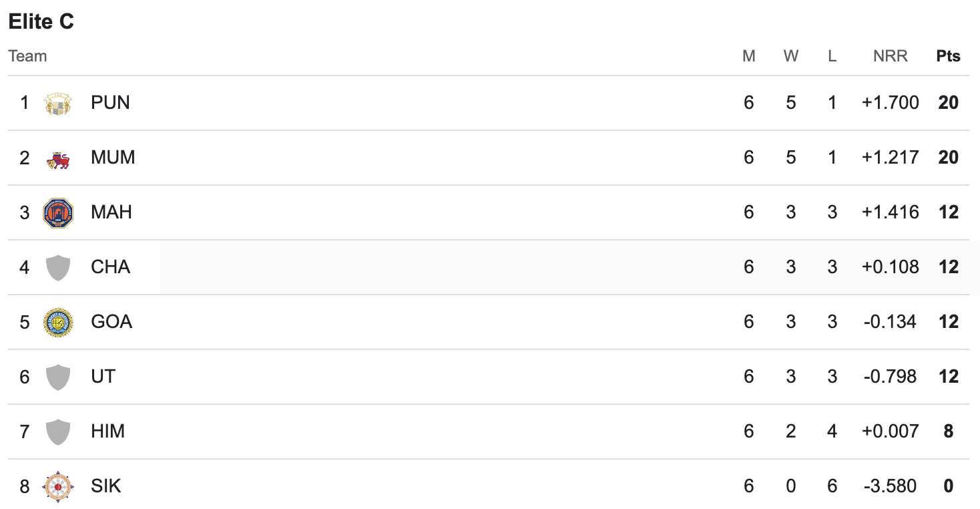Click the UT placeholder shield icon
This screenshot has width=980, height=509.
point(57,377)
